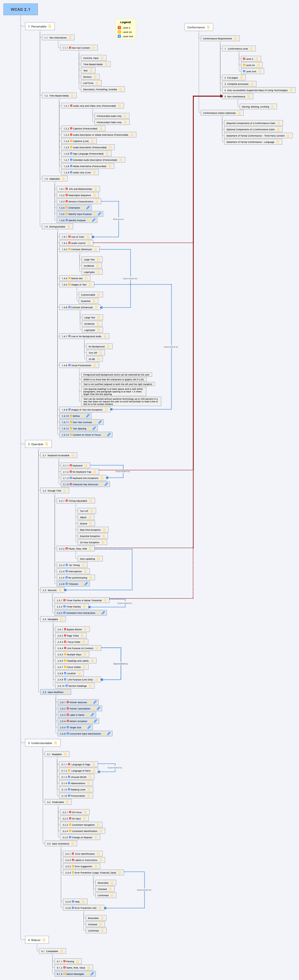The width and height of the screenshot is (299, 980).
Task: Open the note icon on Conformance Requirements
Action: [x=235, y=39]
